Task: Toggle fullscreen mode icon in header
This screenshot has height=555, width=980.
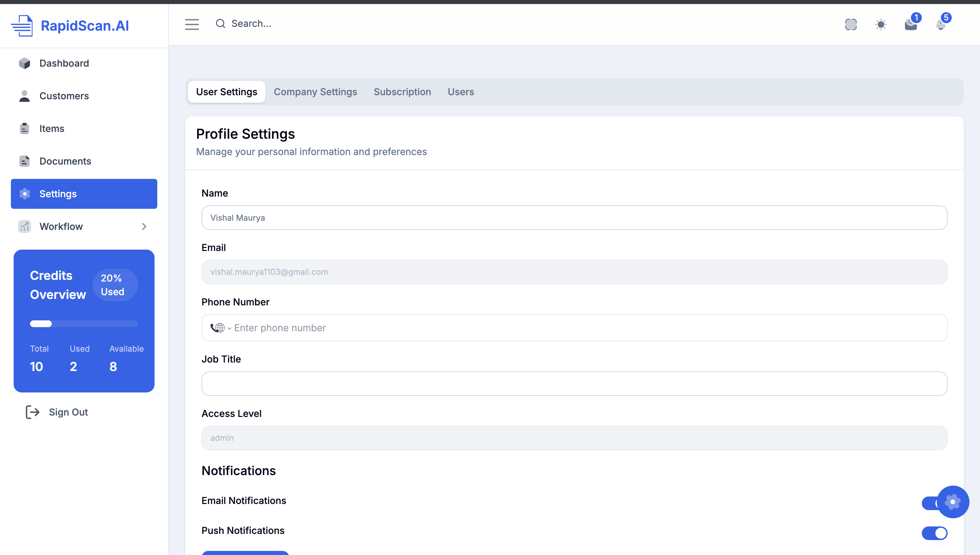Action: coord(851,24)
